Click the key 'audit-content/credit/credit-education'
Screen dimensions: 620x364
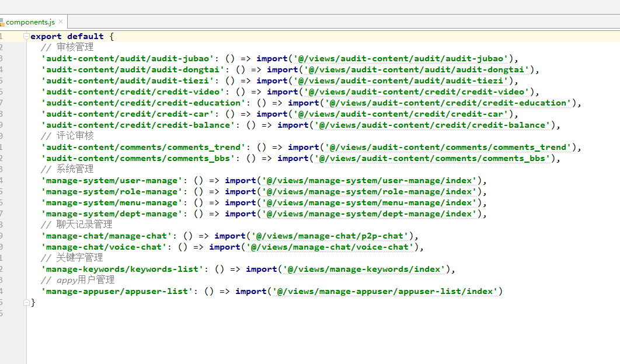pos(143,103)
